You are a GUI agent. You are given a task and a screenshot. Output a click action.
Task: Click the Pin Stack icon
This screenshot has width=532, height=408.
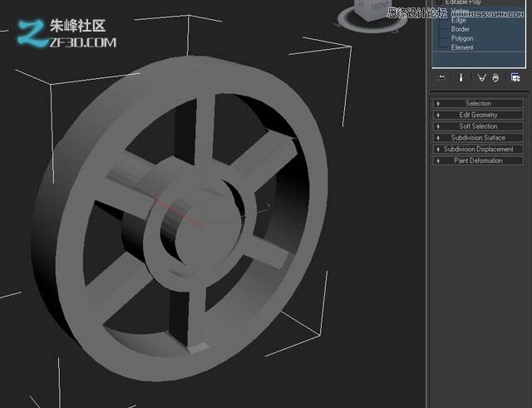tap(441, 77)
